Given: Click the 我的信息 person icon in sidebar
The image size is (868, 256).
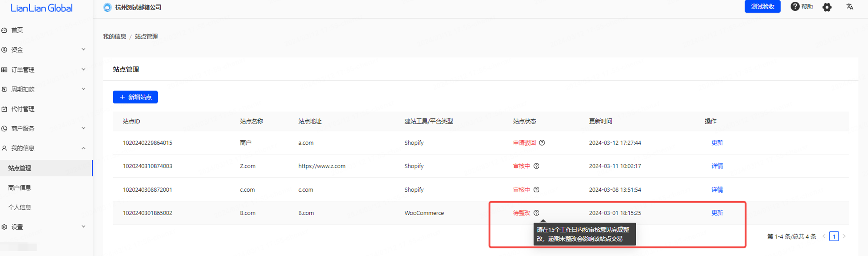Looking at the screenshot, I should coord(4,148).
